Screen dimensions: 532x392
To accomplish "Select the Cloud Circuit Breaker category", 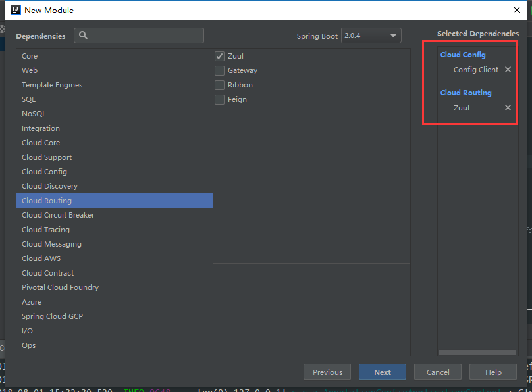I will (x=58, y=215).
